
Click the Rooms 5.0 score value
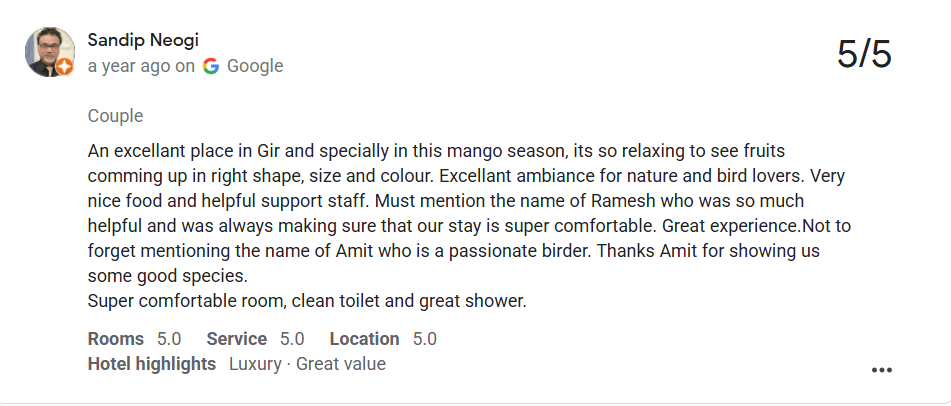click(x=169, y=339)
